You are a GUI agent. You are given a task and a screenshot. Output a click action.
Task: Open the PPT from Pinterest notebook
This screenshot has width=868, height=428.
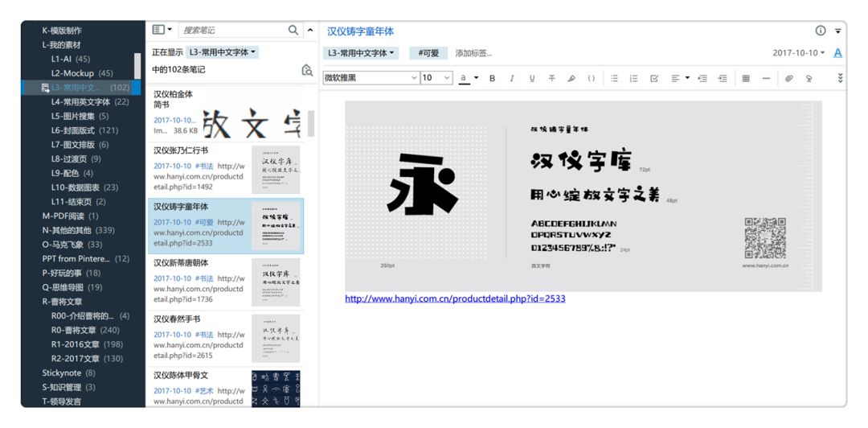[86, 259]
